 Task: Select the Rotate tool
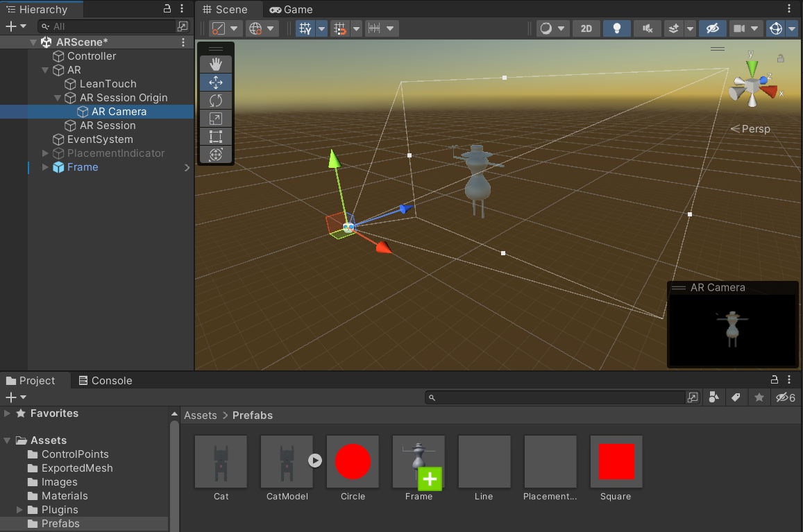[x=215, y=101]
